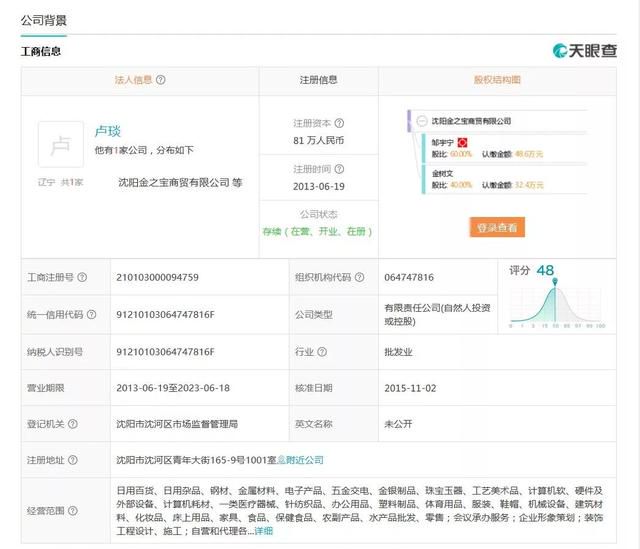Viewport: 640px width, 549px height.
Task: Click red badge icon next to 邹宇宁
Action: (462, 142)
